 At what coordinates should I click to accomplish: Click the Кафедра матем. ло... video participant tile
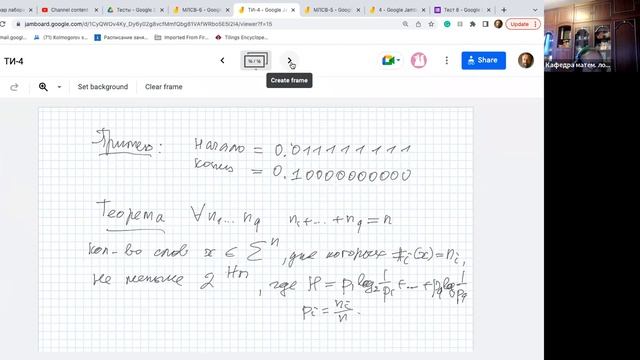click(592, 36)
